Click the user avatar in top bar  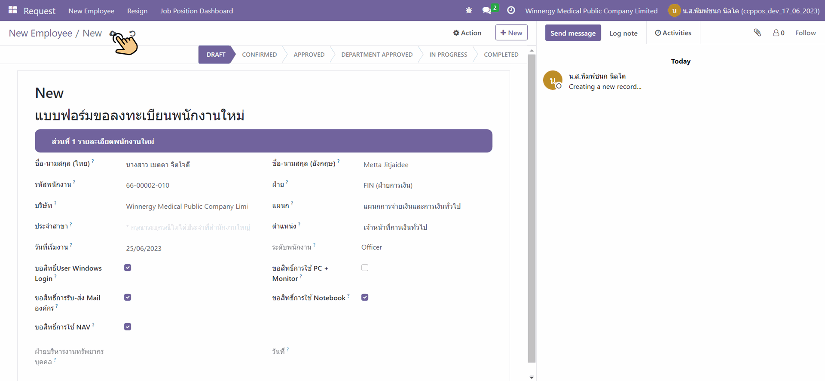click(x=674, y=10)
